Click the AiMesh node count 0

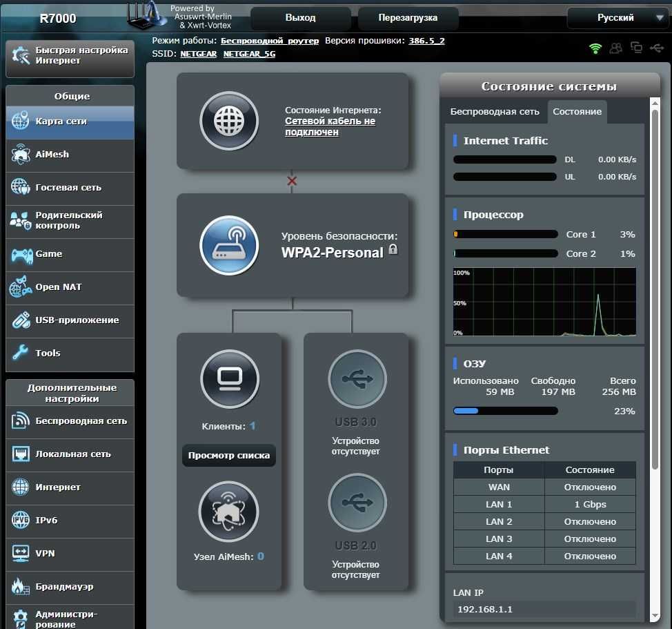[x=261, y=557]
